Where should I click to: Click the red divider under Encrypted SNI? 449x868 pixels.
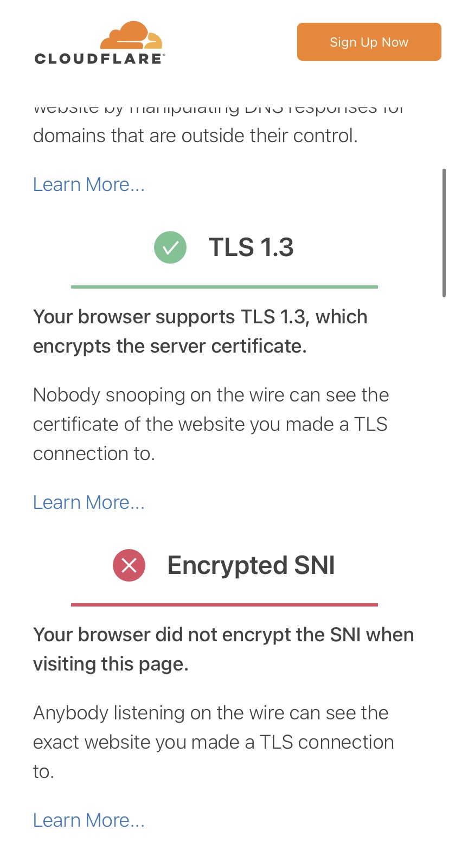tap(224, 604)
